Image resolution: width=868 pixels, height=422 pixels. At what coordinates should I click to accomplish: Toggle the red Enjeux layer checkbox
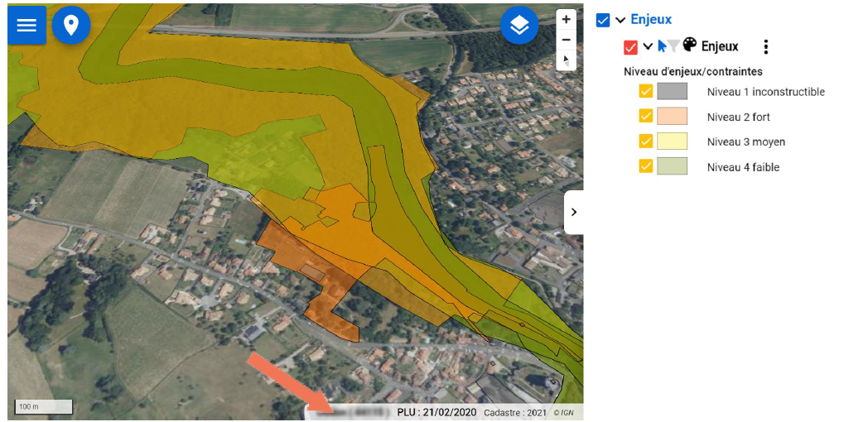630,47
